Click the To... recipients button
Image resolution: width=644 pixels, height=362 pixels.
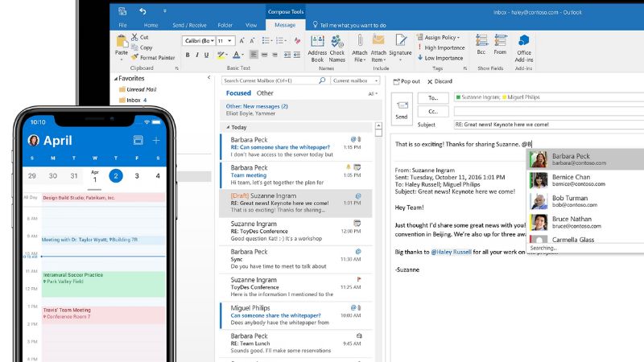(x=433, y=97)
